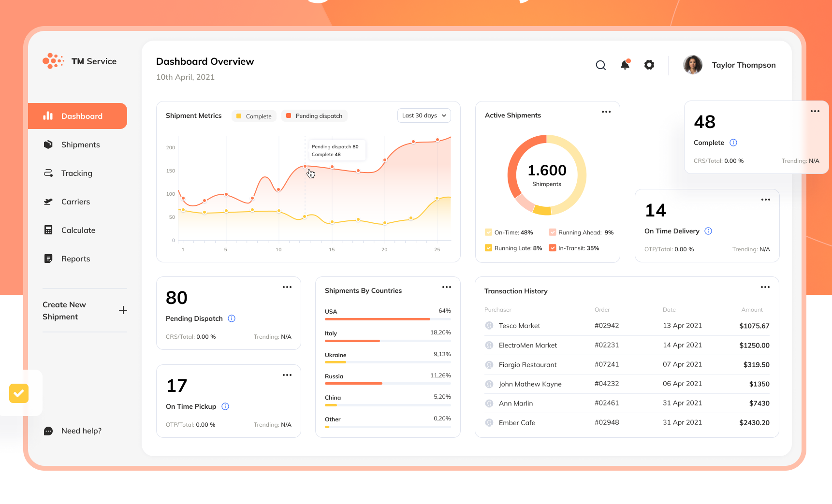Viewport: 832px width, 504px height.
Task: Click info icon next to Pending Dispatch
Action: [x=232, y=318]
